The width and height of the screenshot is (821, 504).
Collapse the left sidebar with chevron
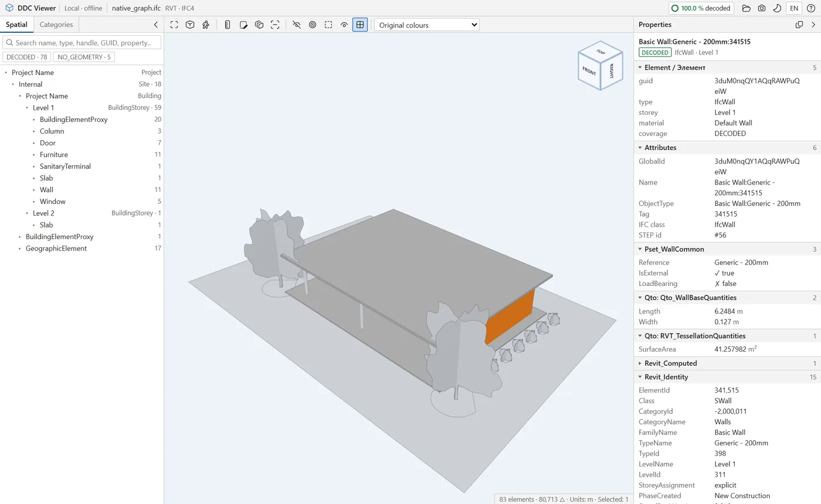click(x=155, y=25)
